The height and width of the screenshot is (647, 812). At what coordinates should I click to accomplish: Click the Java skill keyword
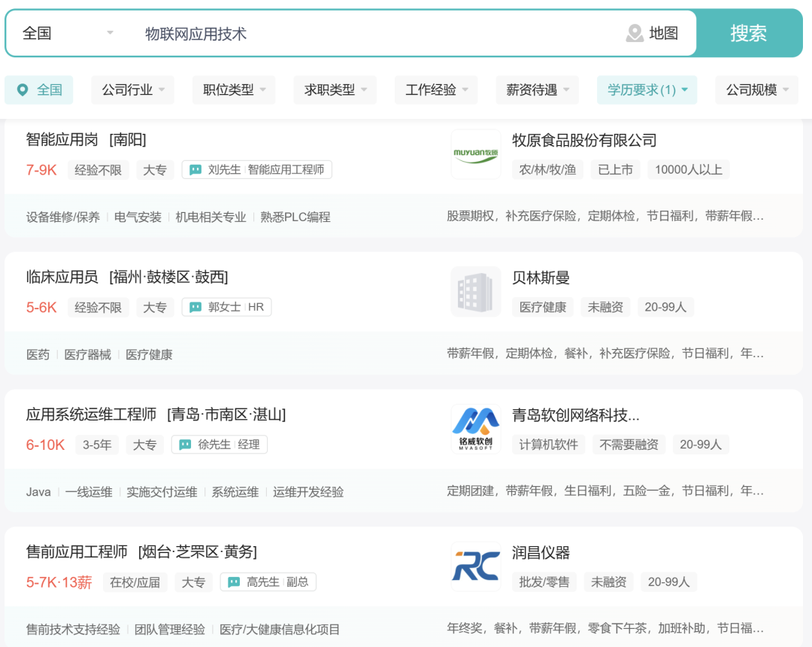[38, 491]
